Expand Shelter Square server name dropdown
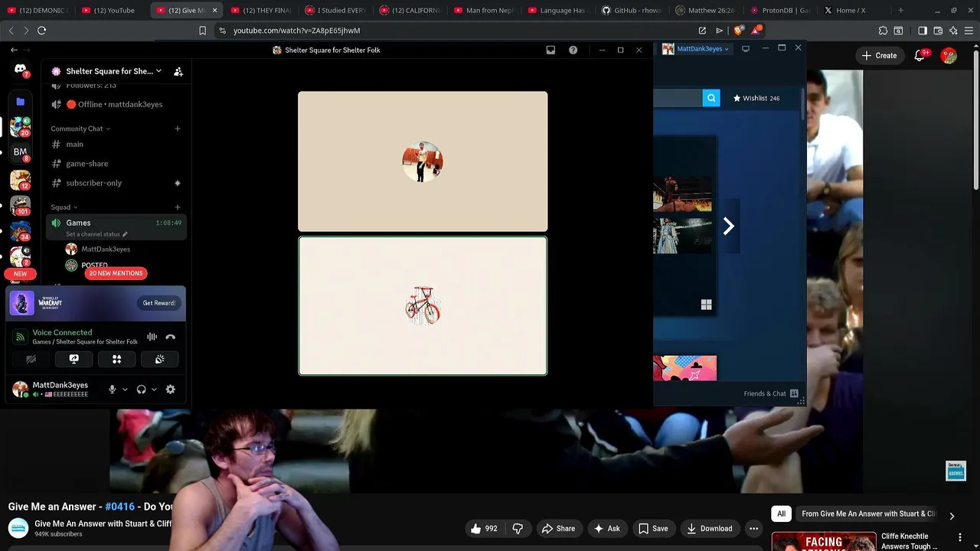 (x=158, y=71)
